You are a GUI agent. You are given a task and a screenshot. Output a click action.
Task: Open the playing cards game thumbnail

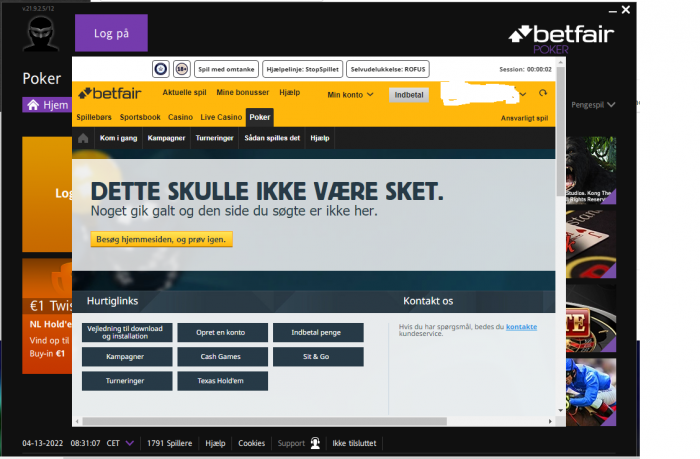point(591,244)
